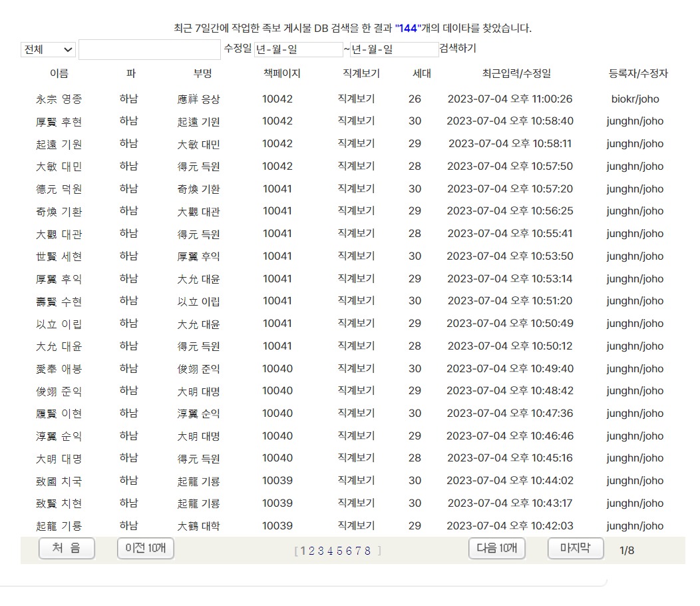
Task: Open page 5 in pagination
Action: point(341,551)
